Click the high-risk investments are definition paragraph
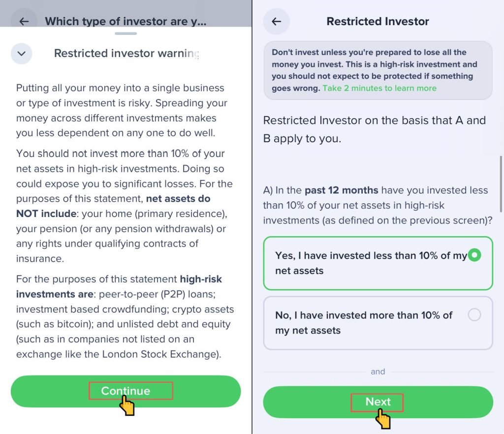The width and height of the screenshot is (504, 434). click(x=125, y=316)
